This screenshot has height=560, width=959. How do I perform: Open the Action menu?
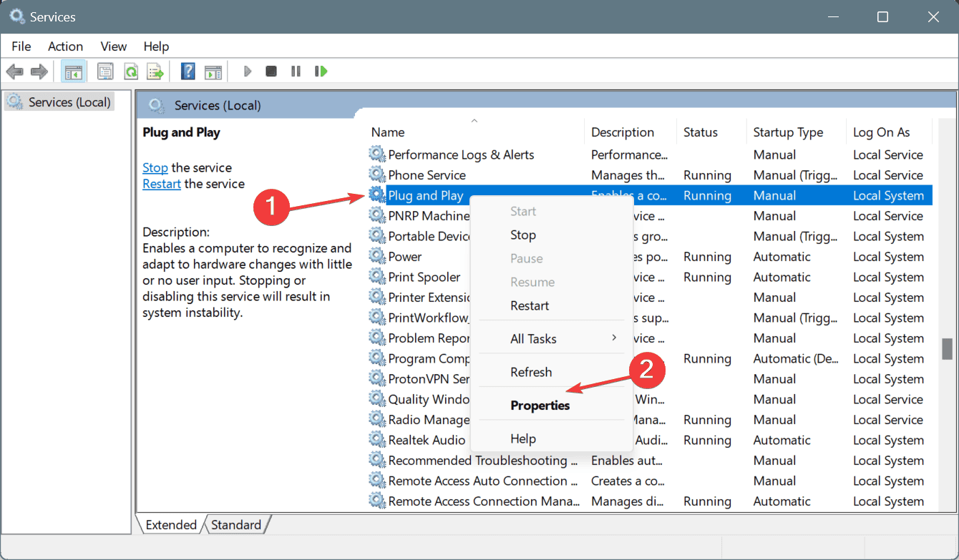[65, 46]
